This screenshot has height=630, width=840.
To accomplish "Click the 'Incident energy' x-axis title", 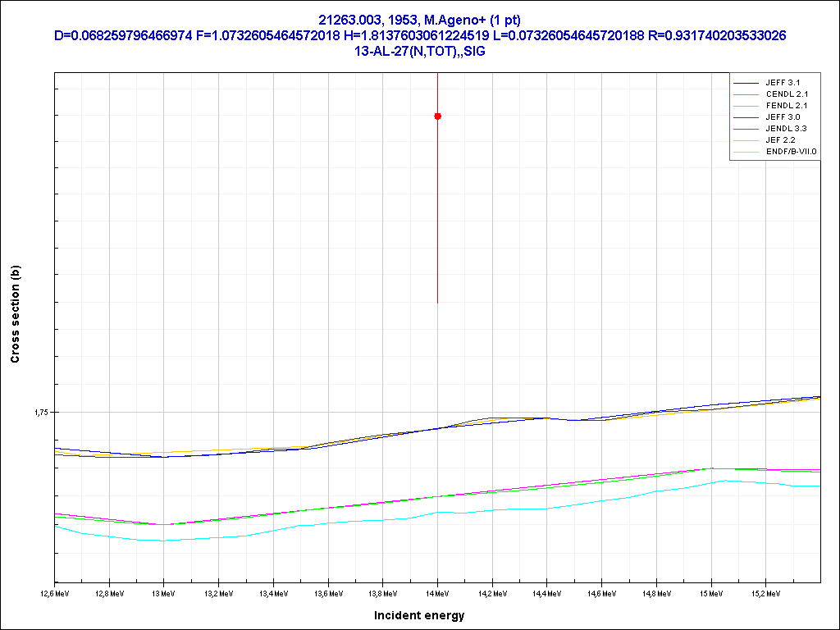I will pos(419,615).
